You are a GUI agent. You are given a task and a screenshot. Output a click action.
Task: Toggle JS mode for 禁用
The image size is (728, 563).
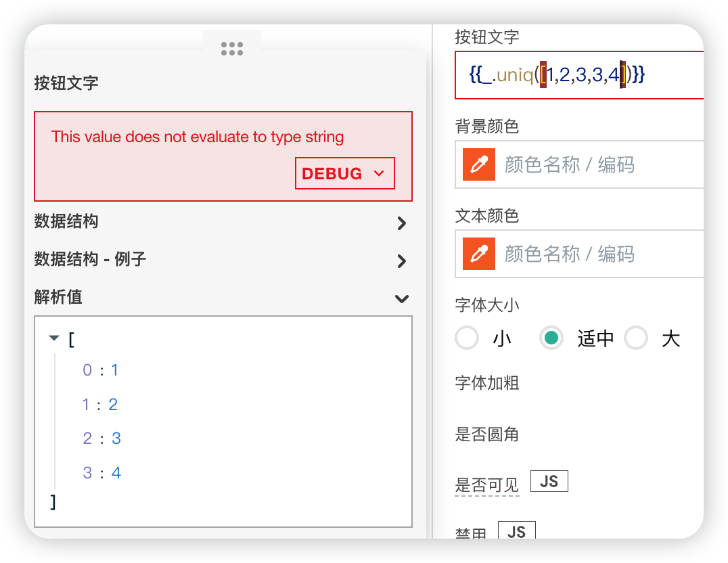pos(516,531)
